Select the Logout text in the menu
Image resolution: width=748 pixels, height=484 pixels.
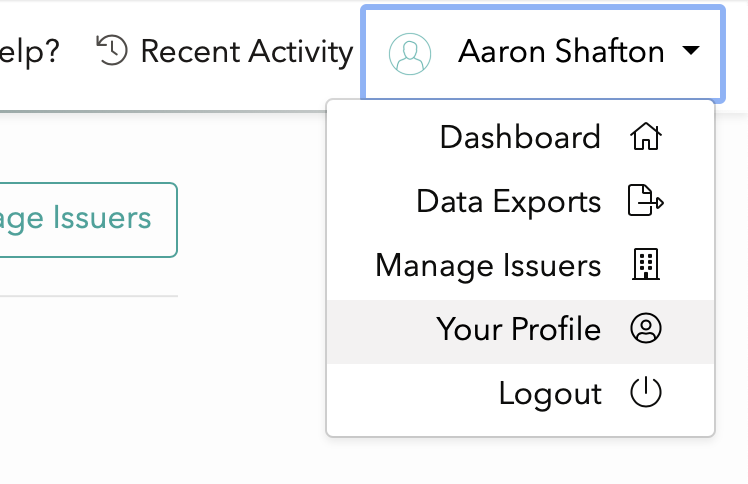click(x=550, y=393)
